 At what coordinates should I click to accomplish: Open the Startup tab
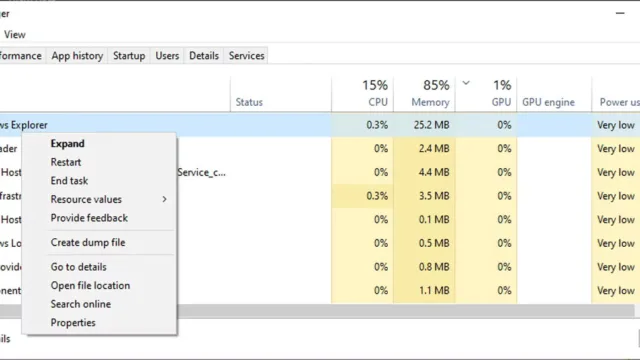(x=129, y=56)
